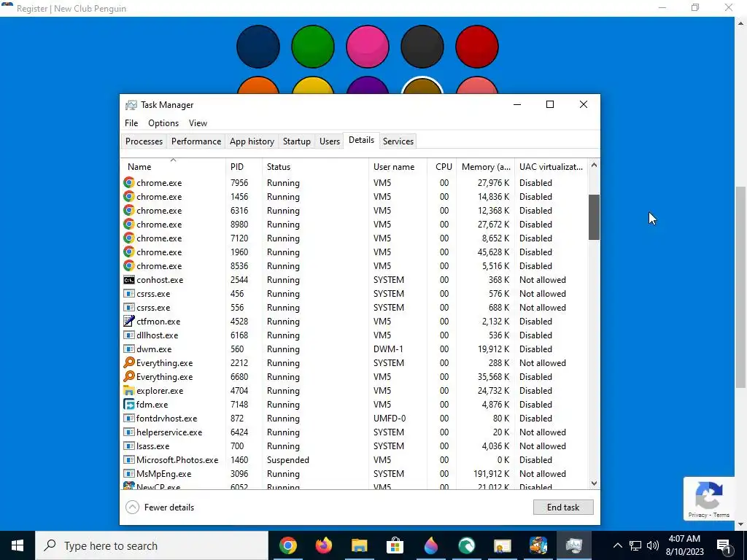Click the certificate app taskbar icon
This screenshot has height=560, width=747.
point(502,545)
